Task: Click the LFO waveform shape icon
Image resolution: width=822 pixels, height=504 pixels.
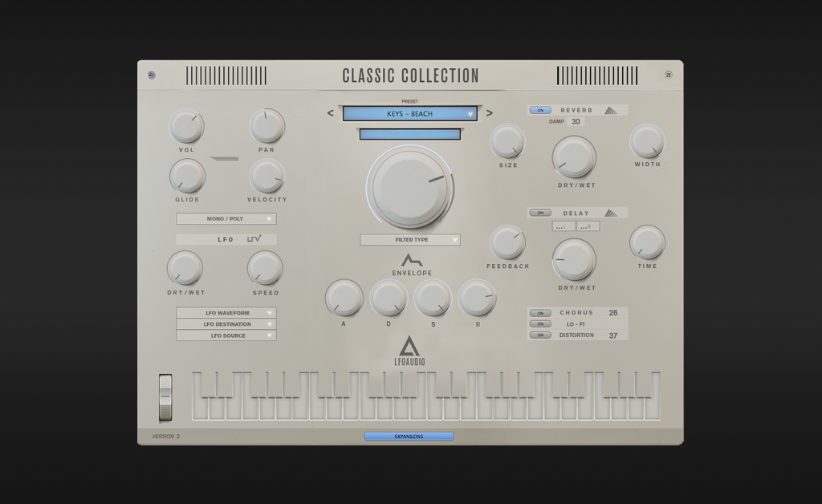Action: [254, 239]
